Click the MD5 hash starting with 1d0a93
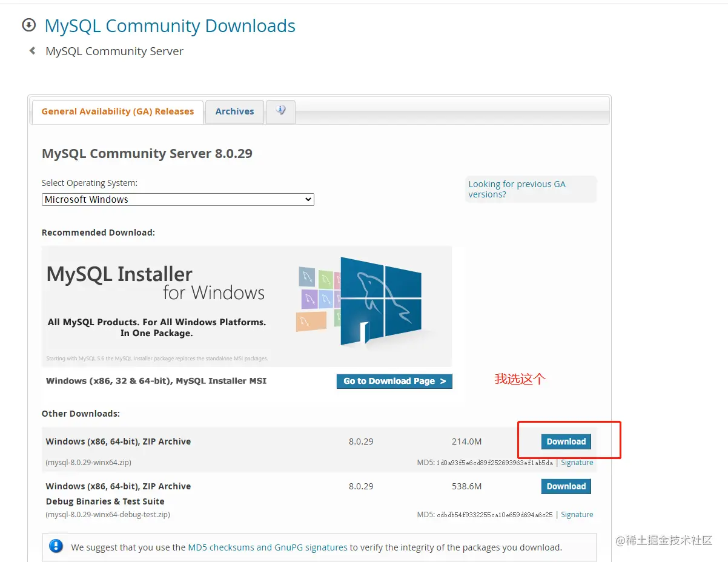This screenshot has height=562, width=728. click(495, 463)
